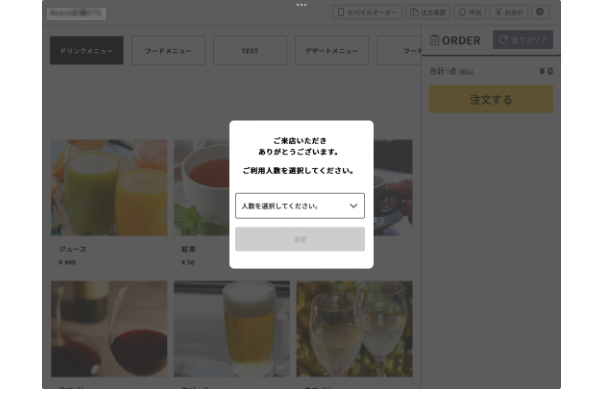Viewport: 600px width, 402px height.
Task: Choose the red wine photo item
Action: click(109, 329)
